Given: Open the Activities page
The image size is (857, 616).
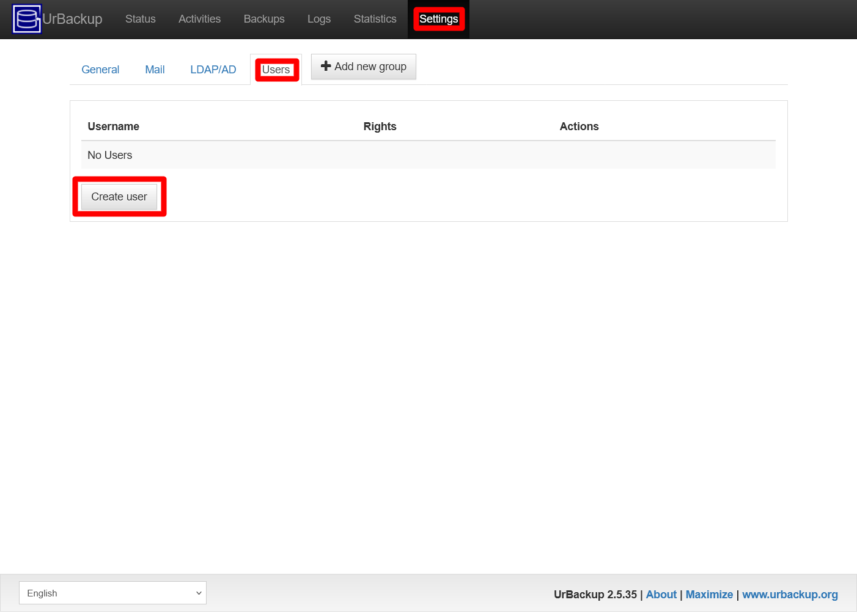Looking at the screenshot, I should (199, 19).
